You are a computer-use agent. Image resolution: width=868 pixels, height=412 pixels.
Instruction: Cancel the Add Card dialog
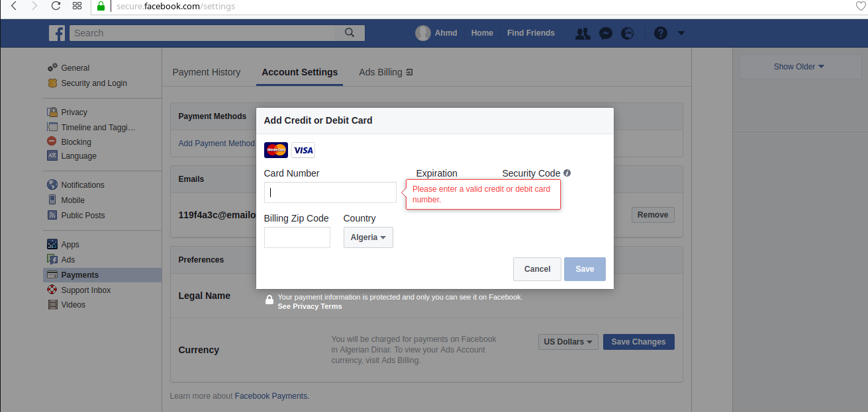tap(537, 269)
